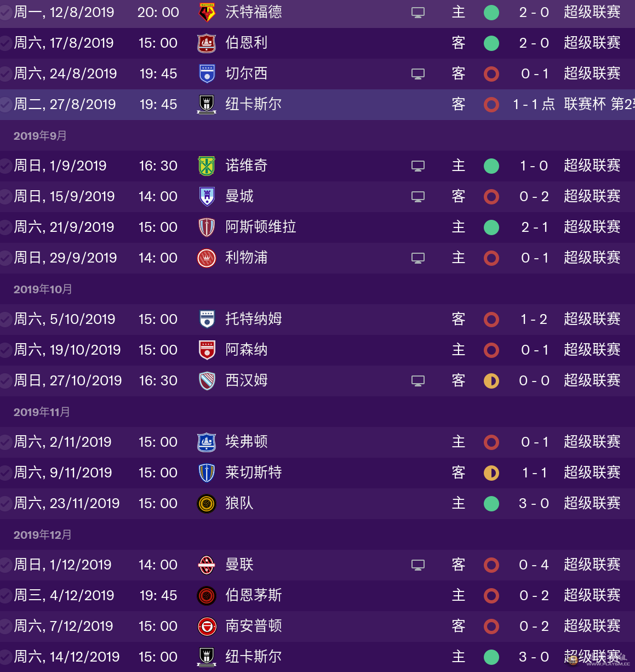Image resolution: width=635 pixels, height=672 pixels.
Task: Collapse the 2019年9月 month section
Action: tap(40, 135)
